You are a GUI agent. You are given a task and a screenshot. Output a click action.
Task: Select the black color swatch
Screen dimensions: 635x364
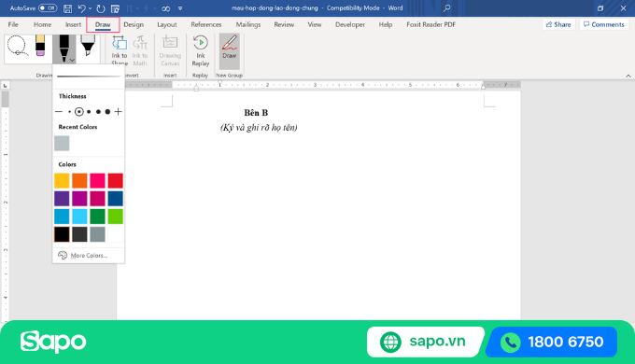62,234
